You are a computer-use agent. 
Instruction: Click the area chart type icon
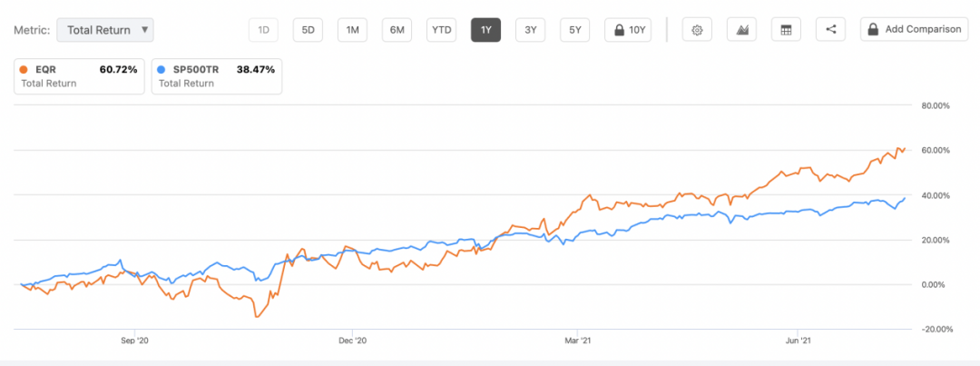pyautogui.click(x=741, y=30)
